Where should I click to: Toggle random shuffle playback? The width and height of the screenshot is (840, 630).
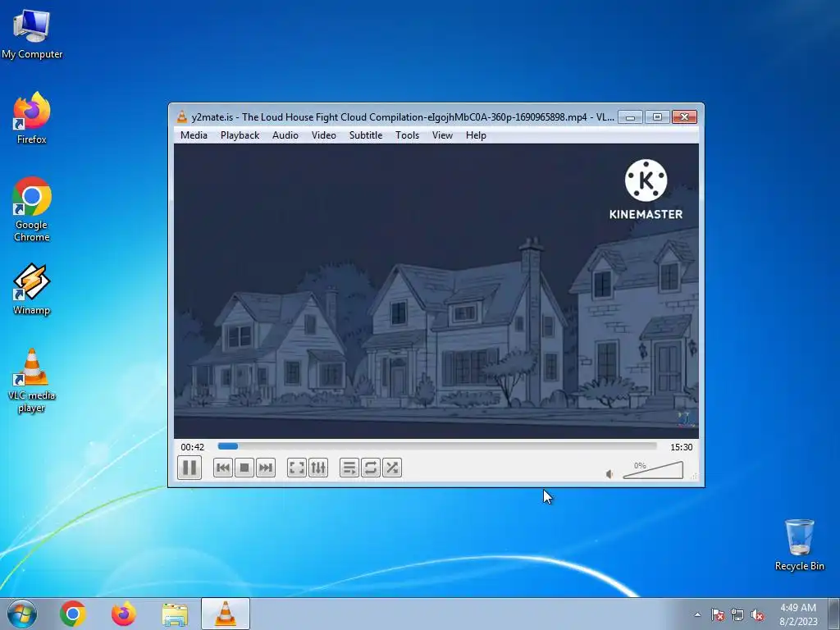coord(392,468)
